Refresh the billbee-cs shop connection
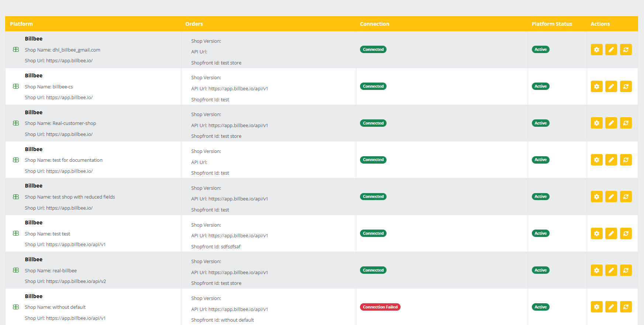This screenshot has height=325, width=644. coord(626,86)
